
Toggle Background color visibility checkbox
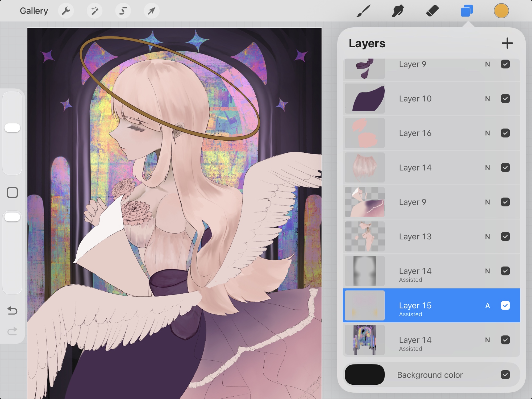coord(505,375)
